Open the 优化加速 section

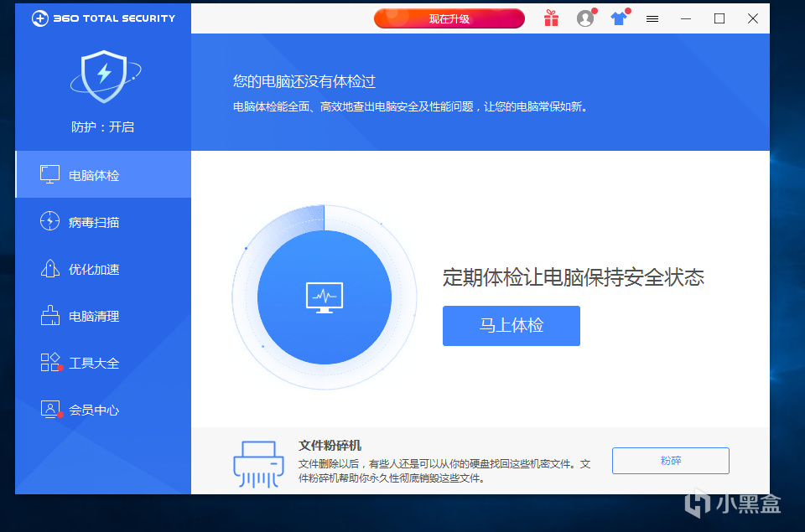103,269
